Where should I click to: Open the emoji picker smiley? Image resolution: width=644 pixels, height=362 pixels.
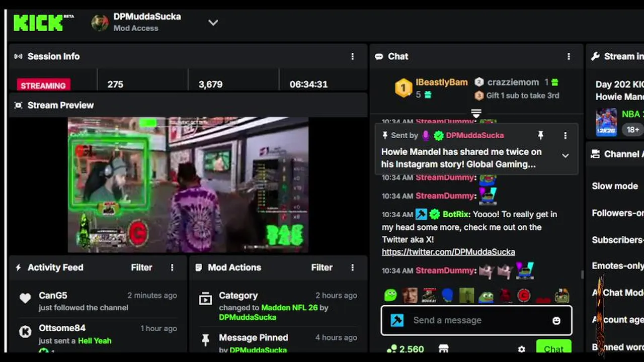click(556, 320)
